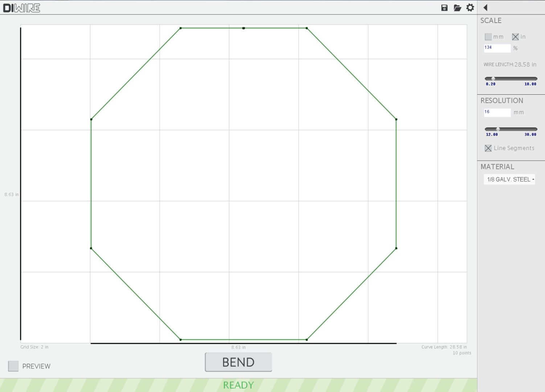Click the vertical 8.63 in dimension label
This screenshot has width=545, height=392.
[x=12, y=195]
